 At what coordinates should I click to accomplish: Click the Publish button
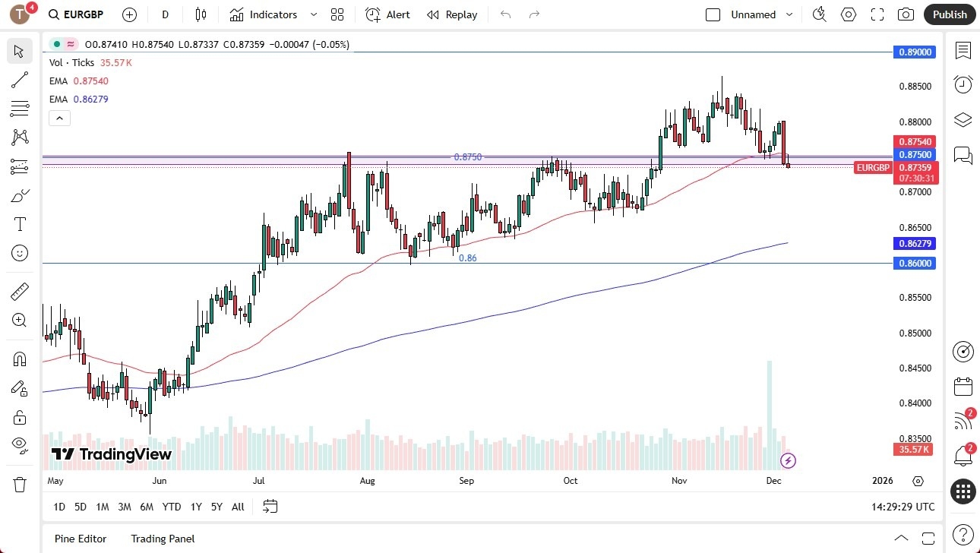(949, 14)
